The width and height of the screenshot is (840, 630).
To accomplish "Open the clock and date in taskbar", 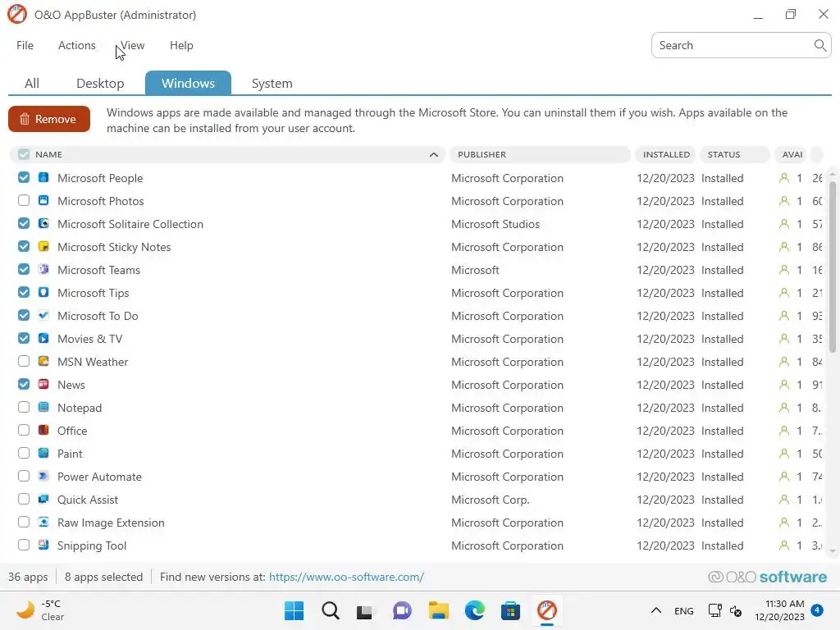I will pyautogui.click(x=779, y=610).
